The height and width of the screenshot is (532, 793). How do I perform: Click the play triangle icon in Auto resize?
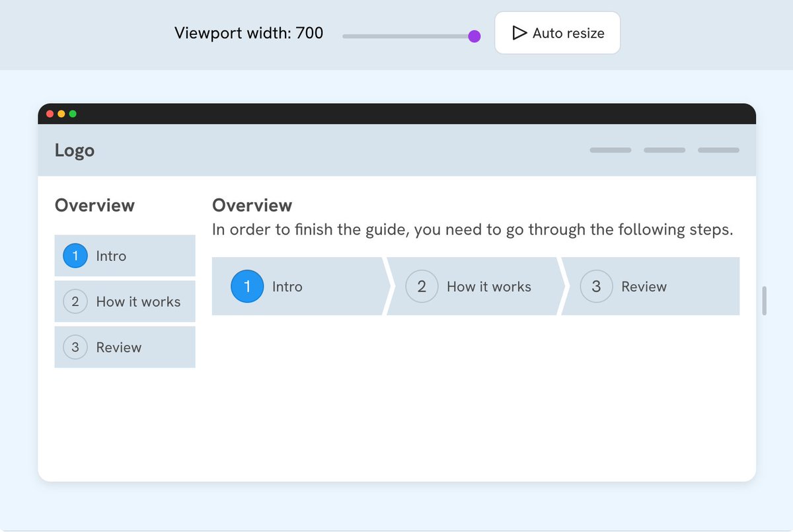click(519, 33)
